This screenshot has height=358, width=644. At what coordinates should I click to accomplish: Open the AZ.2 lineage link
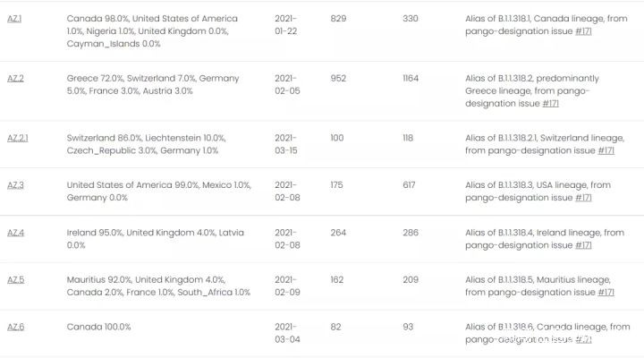pyautogui.click(x=15, y=79)
